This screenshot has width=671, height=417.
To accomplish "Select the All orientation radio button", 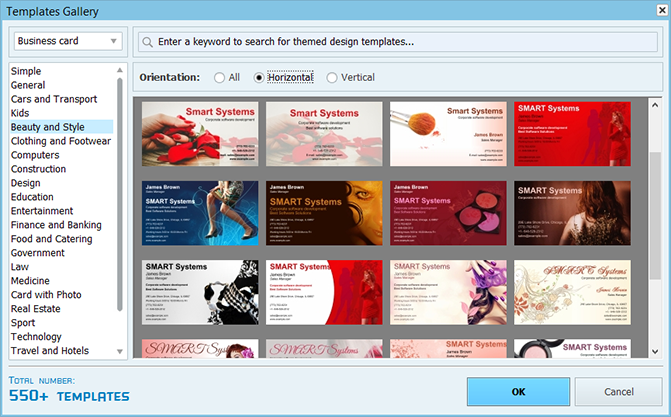I will [219, 77].
